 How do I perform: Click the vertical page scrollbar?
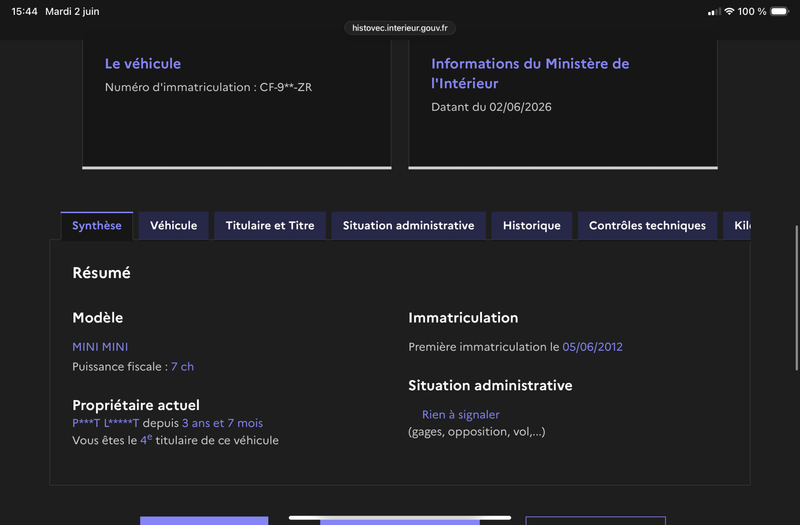click(x=796, y=298)
